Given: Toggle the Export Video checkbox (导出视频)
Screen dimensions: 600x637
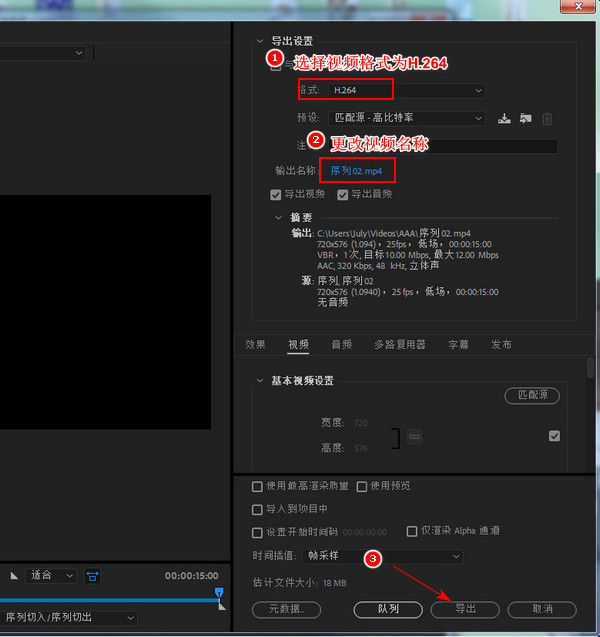Looking at the screenshot, I should click(x=275, y=195).
